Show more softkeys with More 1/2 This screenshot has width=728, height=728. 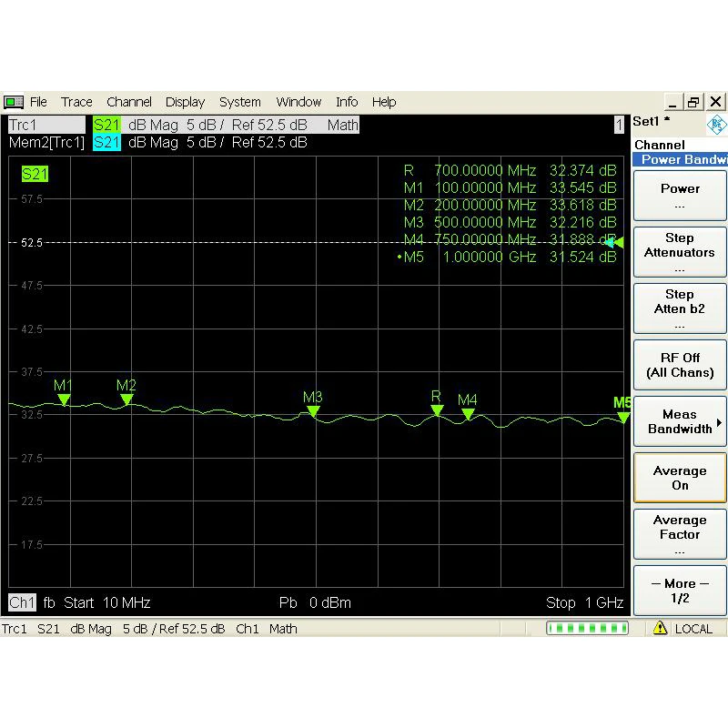680,591
